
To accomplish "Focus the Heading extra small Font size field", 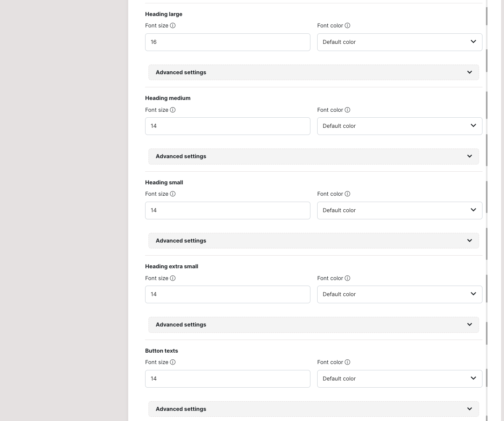I will coord(227,294).
